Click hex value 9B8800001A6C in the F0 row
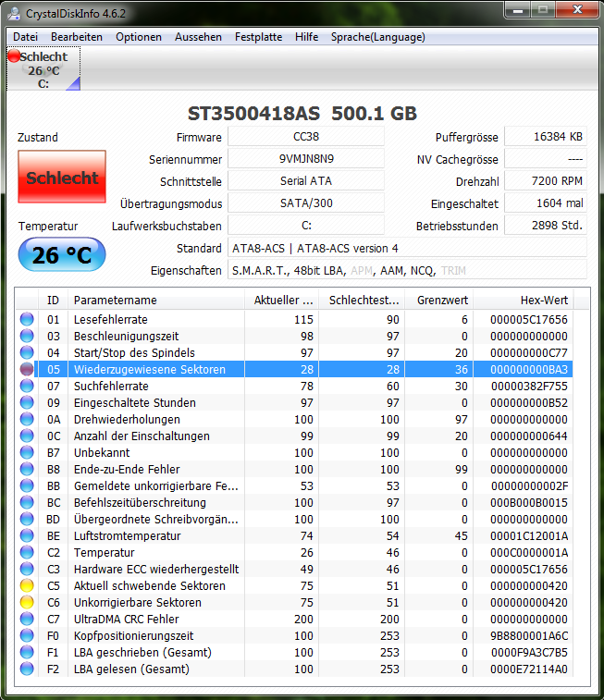Viewport: 604px width, 700px height. coord(529,636)
